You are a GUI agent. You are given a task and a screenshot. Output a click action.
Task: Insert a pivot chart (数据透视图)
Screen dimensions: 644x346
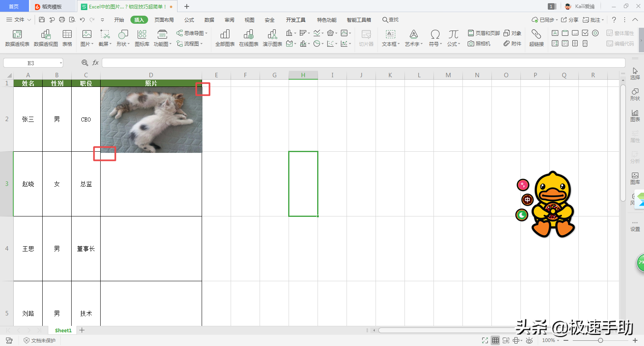point(45,38)
